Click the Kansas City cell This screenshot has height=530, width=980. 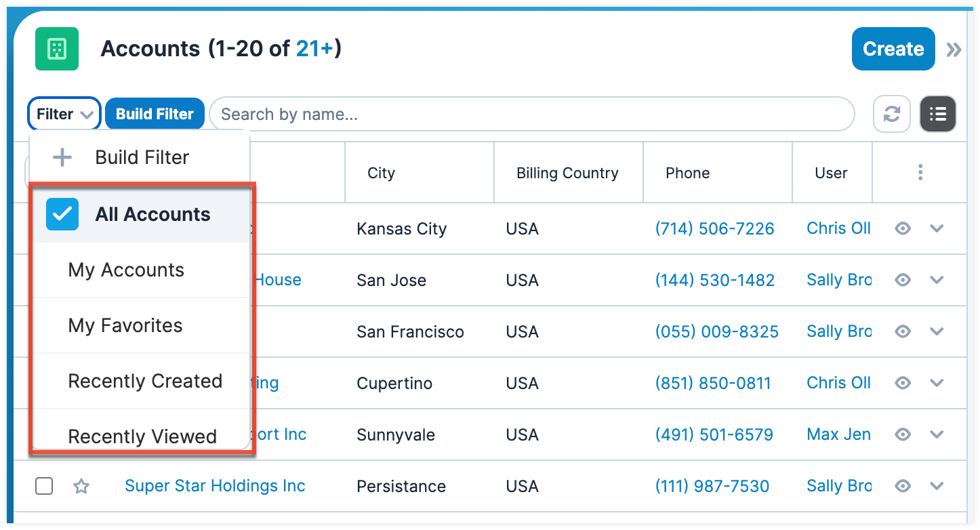pyautogui.click(x=401, y=228)
